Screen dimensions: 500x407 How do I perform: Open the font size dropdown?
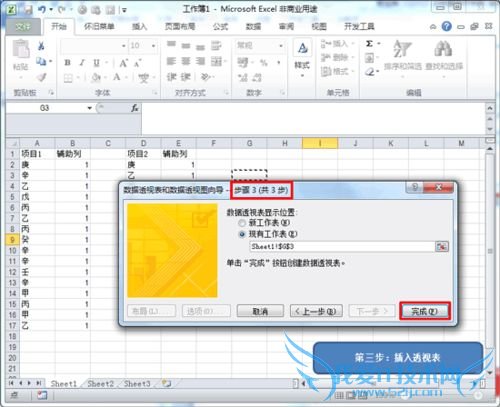click(153, 46)
